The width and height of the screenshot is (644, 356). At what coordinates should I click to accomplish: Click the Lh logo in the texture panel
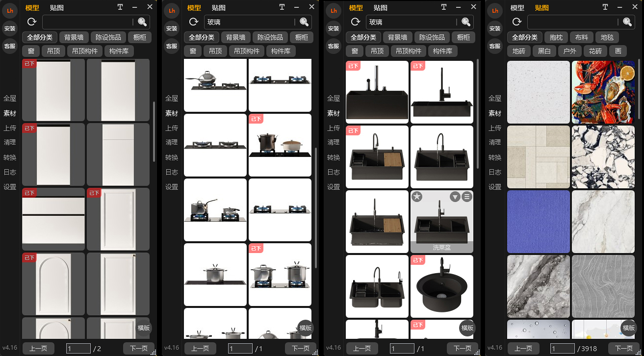pyautogui.click(x=495, y=11)
